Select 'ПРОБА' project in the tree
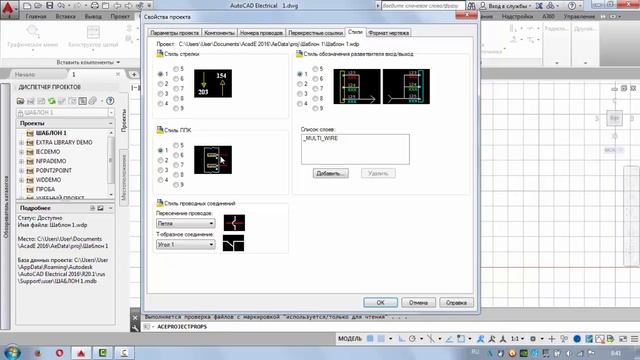Viewport: 640px width, 360px height. [45, 189]
